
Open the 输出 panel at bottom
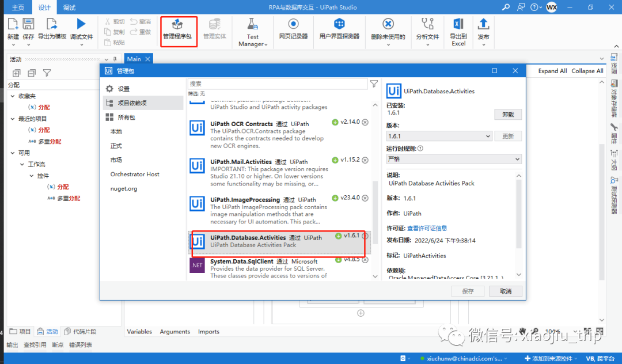(12, 344)
